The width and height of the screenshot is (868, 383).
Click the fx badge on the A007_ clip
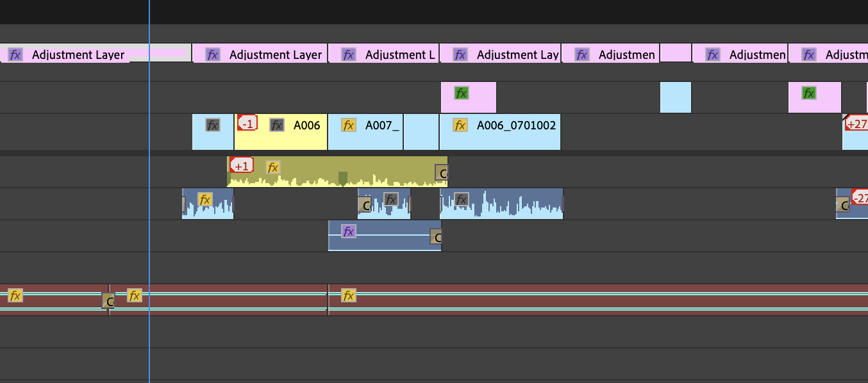(348, 125)
